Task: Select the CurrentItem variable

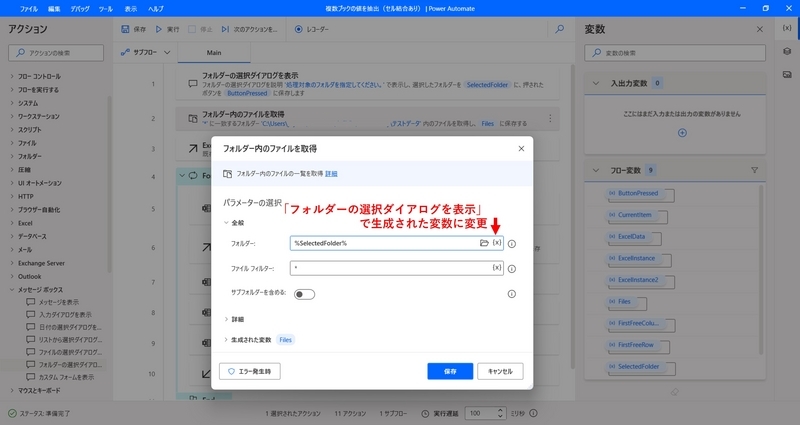Action: (636, 216)
